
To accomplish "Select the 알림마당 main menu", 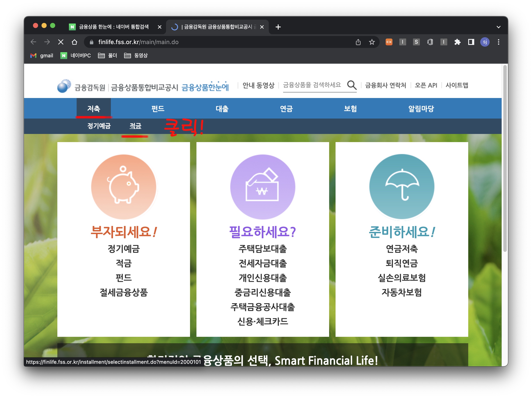I will 421,108.
